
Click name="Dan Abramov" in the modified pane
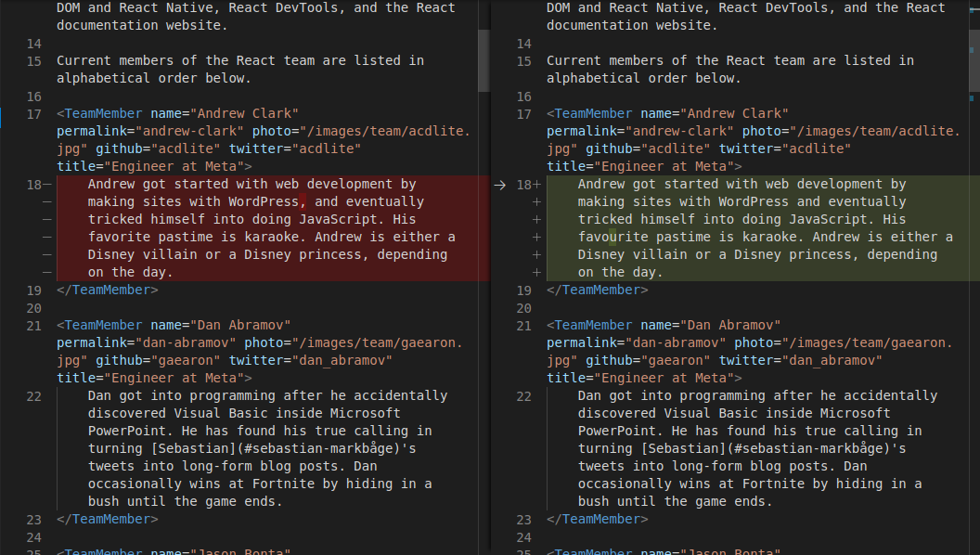711,325
